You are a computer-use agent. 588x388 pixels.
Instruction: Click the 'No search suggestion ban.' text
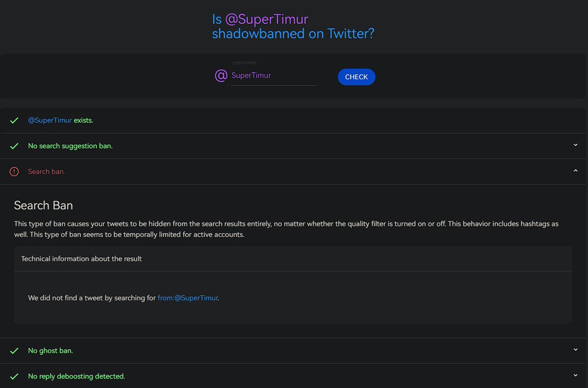tap(70, 146)
